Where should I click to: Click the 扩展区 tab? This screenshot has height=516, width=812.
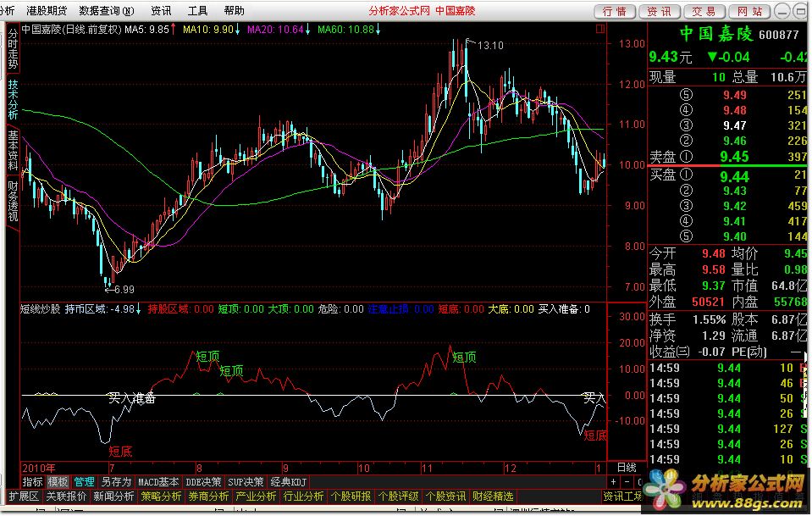(x=24, y=497)
